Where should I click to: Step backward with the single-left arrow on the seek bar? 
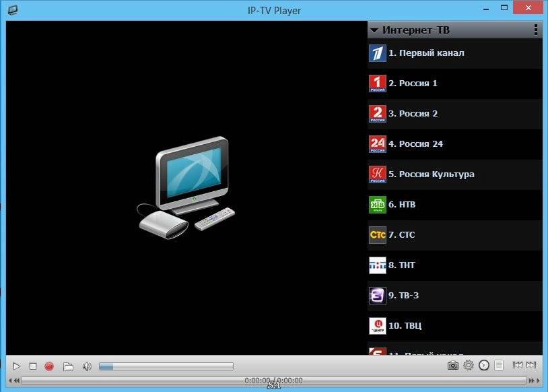[x=10, y=381]
